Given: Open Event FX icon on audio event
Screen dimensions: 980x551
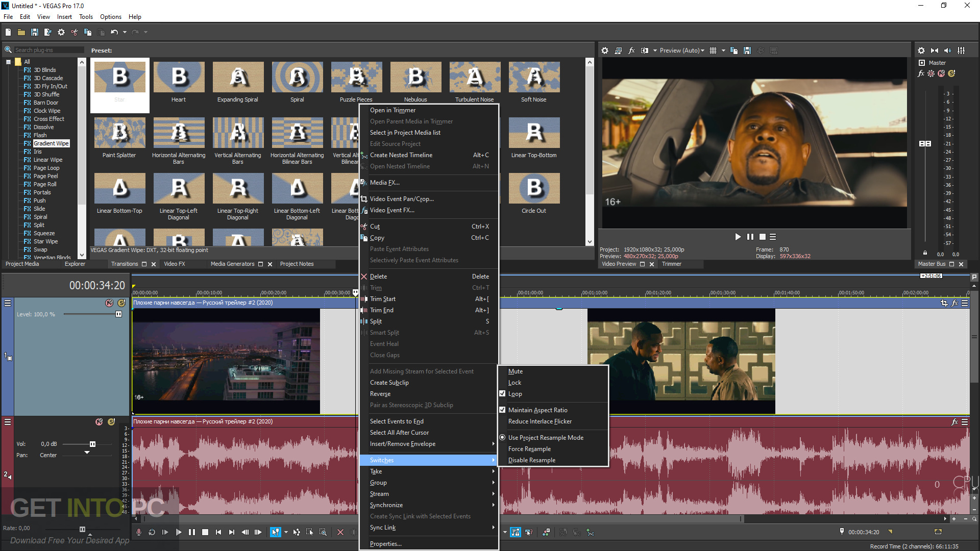Looking at the screenshot, I should click(954, 422).
